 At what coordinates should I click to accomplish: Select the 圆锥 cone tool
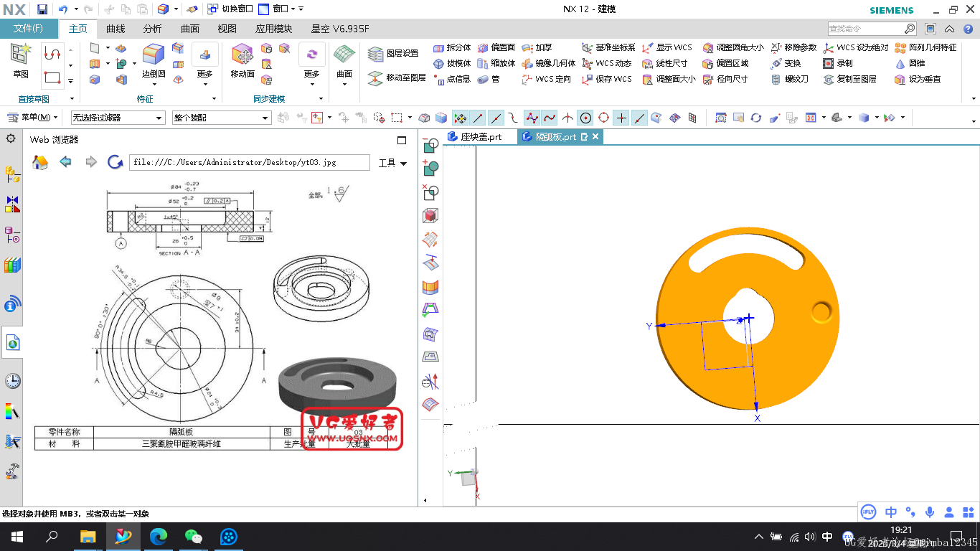tap(910, 63)
